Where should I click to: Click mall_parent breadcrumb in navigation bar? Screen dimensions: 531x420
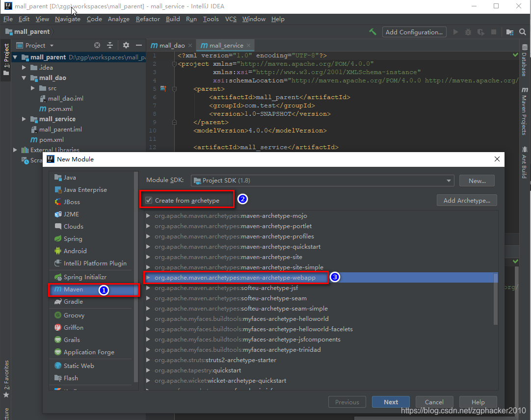[32, 32]
